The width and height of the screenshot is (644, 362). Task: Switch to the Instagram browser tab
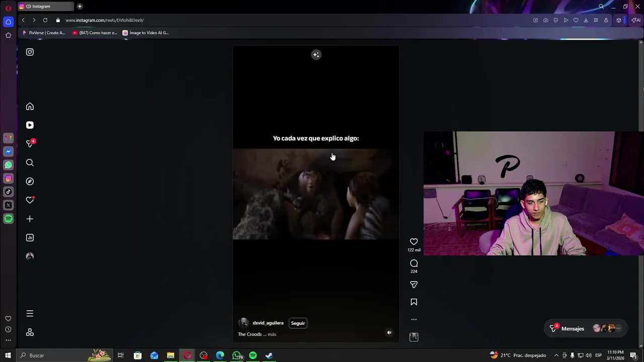45,7
